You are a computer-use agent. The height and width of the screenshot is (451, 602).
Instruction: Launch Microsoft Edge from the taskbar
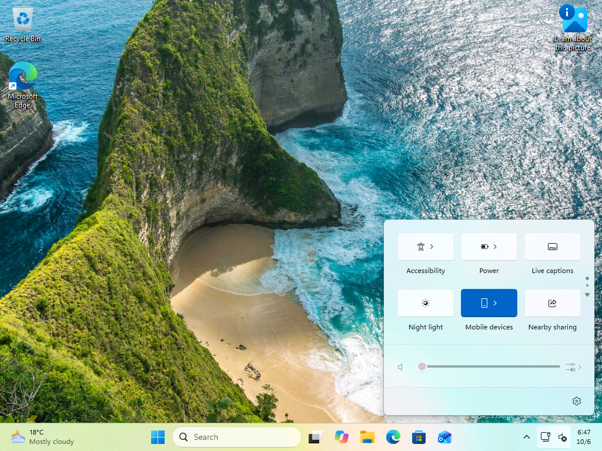point(393,437)
